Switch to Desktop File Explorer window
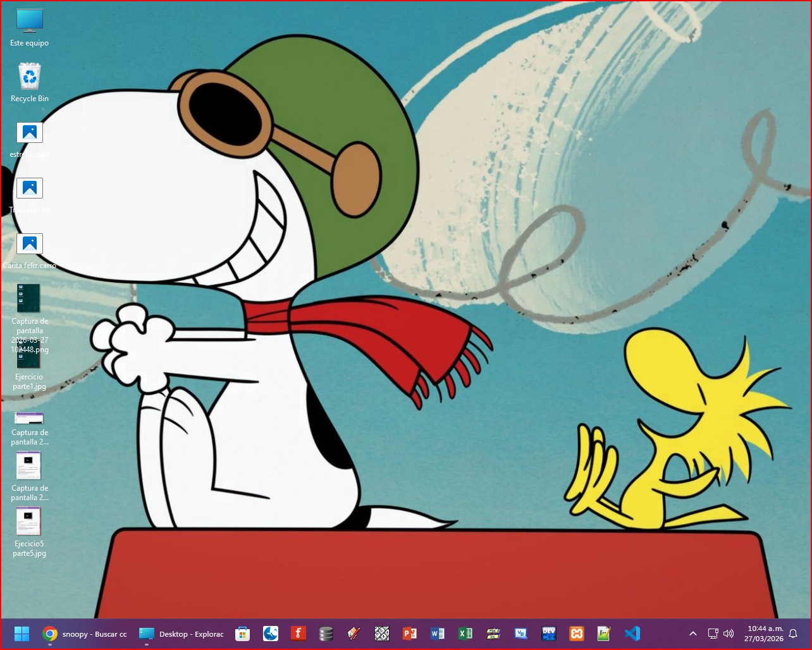This screenshot has height=650, width=812. click(x=181, y=634)
